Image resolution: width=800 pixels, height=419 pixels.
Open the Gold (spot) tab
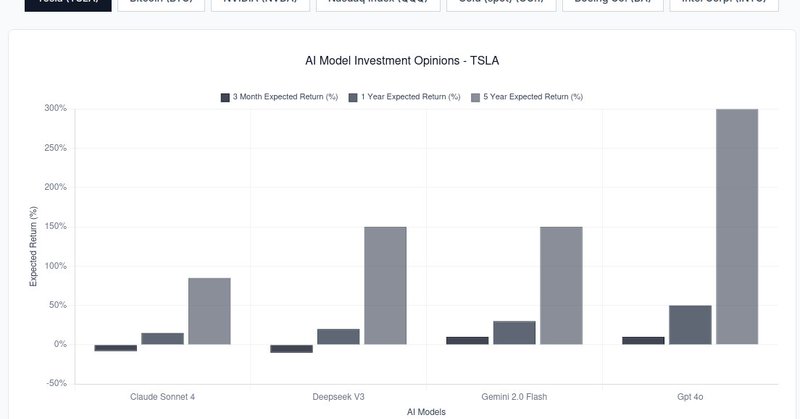tap(501, 4)
